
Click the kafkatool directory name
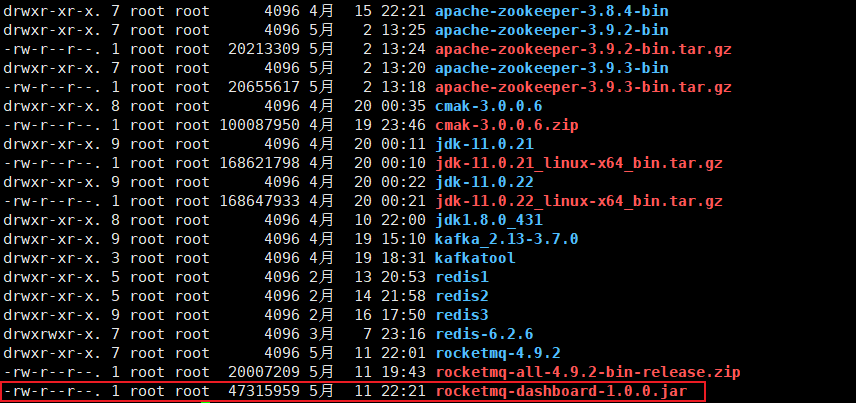[x=475, y=258]
